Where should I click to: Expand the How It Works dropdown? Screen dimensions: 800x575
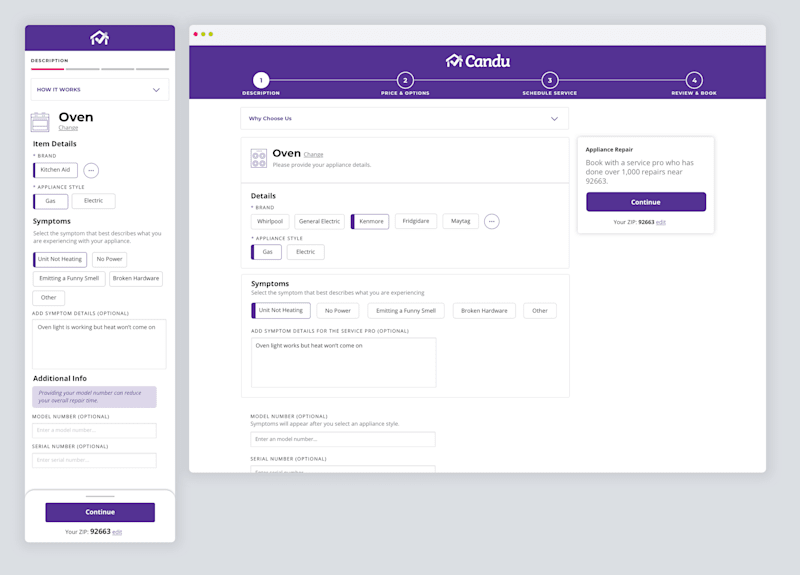[99, 90]
